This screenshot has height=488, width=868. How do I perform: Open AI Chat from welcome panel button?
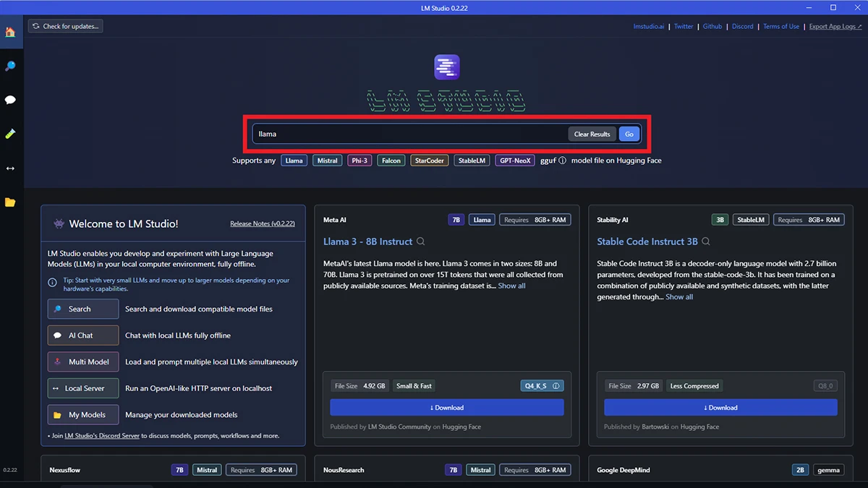pos(83,335)
